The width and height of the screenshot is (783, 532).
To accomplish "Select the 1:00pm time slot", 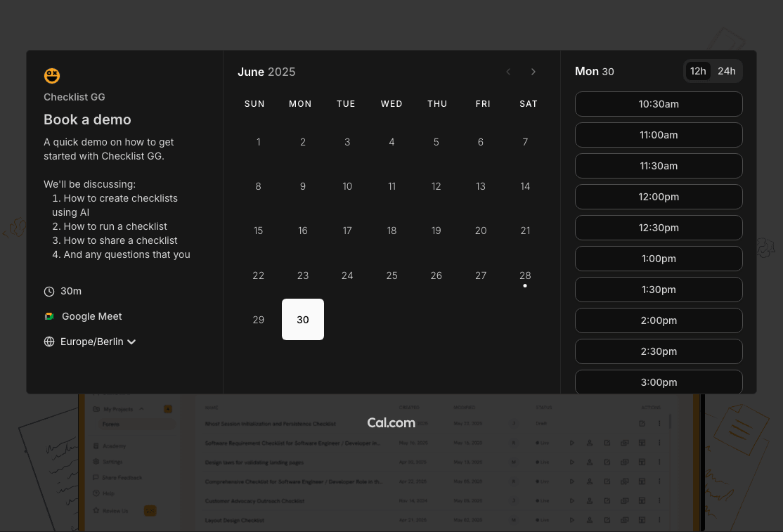I will (x=659, y=259).
